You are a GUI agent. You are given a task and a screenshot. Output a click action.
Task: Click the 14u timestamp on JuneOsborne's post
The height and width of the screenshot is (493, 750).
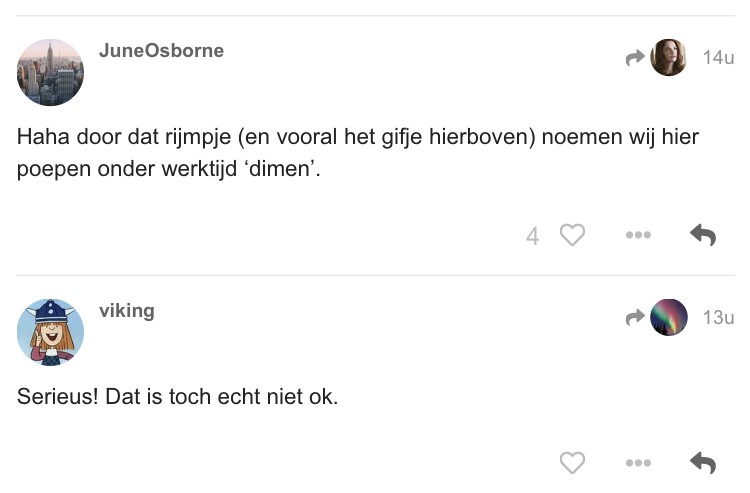pyautogui.click(x=718, y=58)
